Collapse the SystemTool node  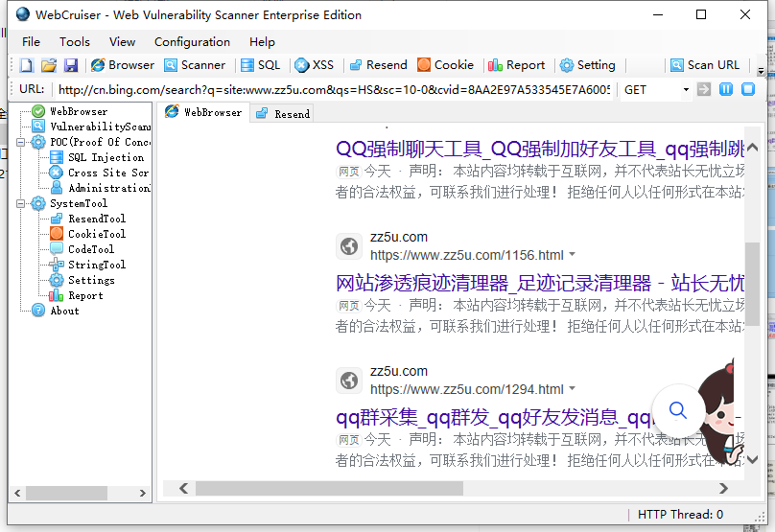pyautogui.click(x=20, y=203)
